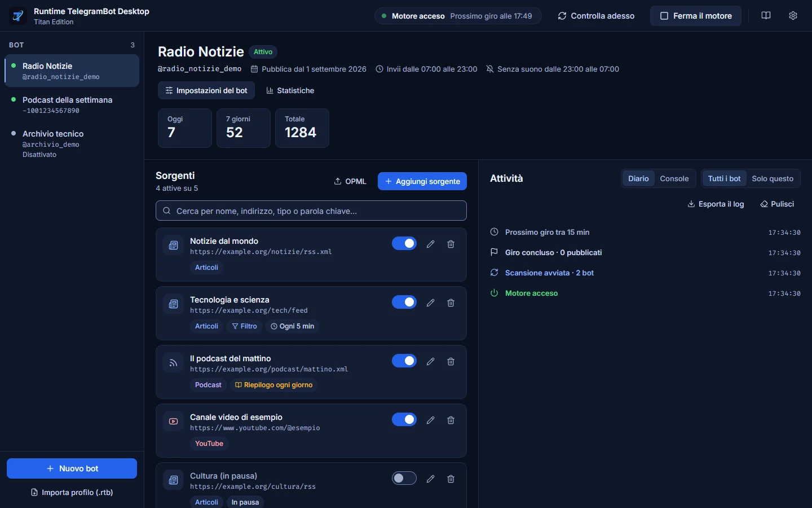
Task: Disable the Notizie dal mondo source toggle
Action: pyautogui.click(x=404, y=243)
